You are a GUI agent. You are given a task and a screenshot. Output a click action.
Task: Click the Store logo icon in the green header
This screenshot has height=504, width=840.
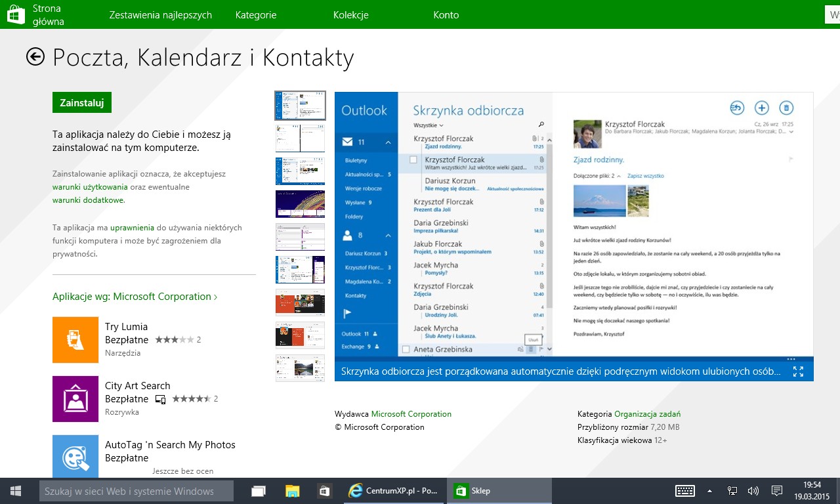(x=16, y=14)
